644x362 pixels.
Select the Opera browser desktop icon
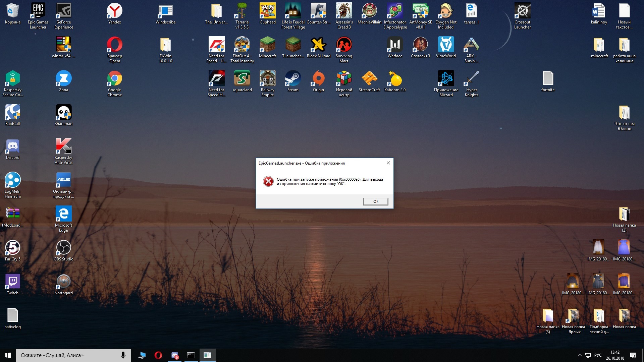tap(115, 50)
